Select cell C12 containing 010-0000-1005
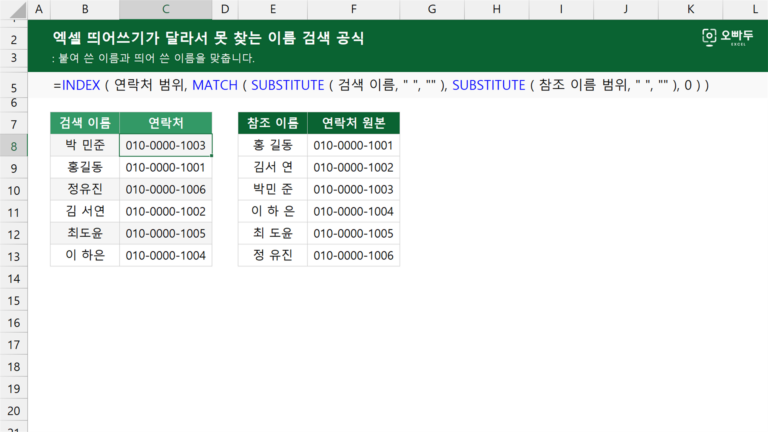The width and height of the screenshot is (768, 432). coord(166,233)
